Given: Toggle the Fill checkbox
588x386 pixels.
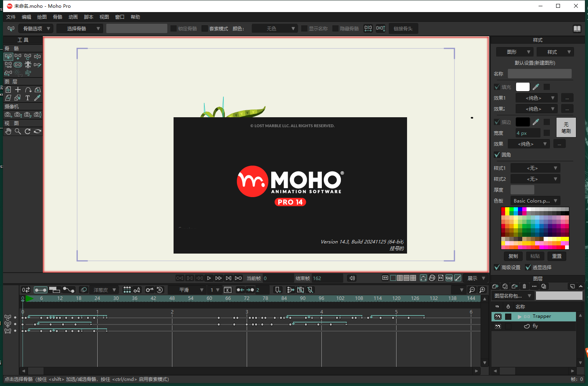Looking at the screenshot, I should coord(497,87).
